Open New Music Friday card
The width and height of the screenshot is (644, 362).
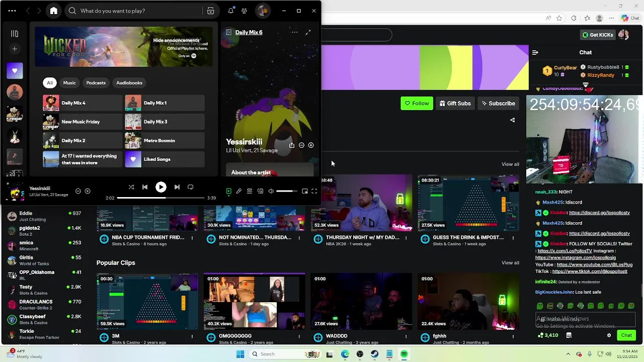pyautogui.click(x=83, y=122)
